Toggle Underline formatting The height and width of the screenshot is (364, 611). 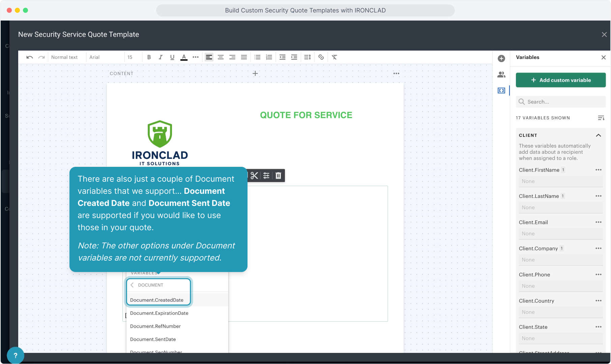point(172,57)
